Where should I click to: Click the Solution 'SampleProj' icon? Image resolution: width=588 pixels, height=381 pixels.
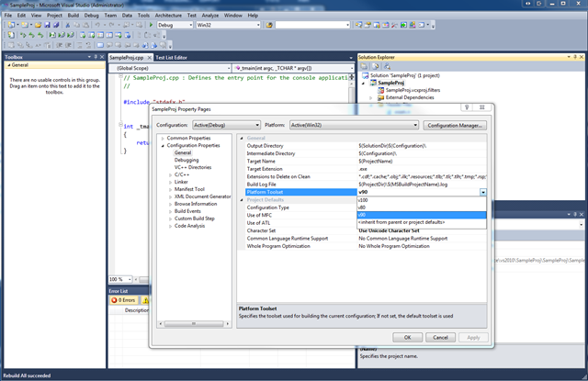coord(366,75)
